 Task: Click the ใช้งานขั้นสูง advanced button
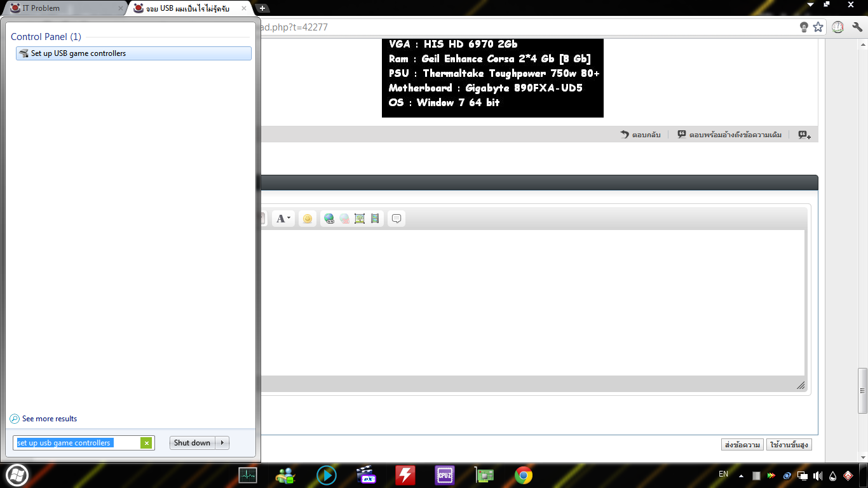coord(789,445)
